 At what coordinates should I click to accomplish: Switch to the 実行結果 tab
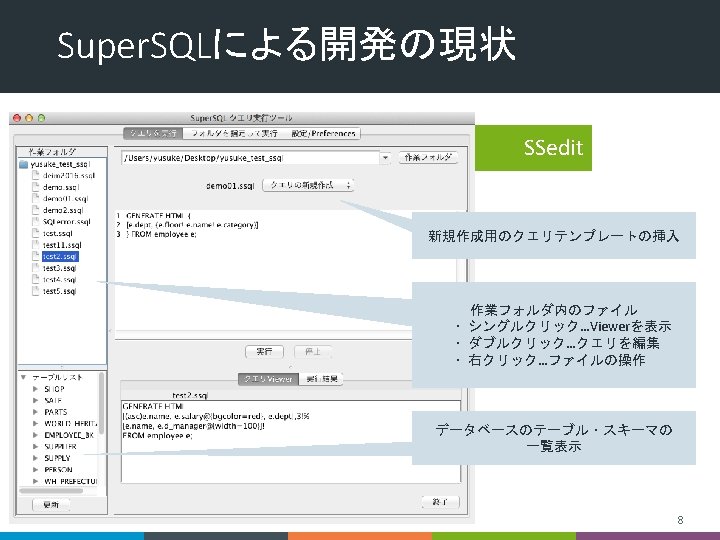point(321,379)
